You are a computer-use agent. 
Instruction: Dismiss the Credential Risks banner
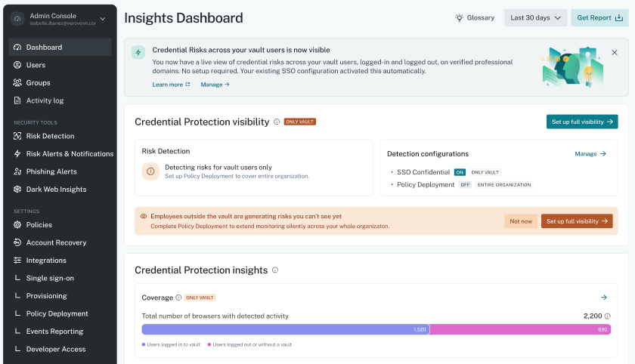coord(615,53)
